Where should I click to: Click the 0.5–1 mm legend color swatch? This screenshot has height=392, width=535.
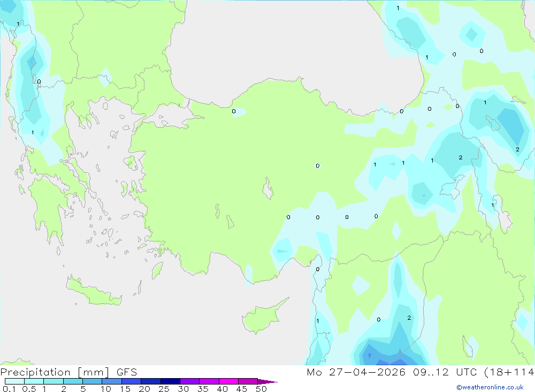tap(34, 381)
